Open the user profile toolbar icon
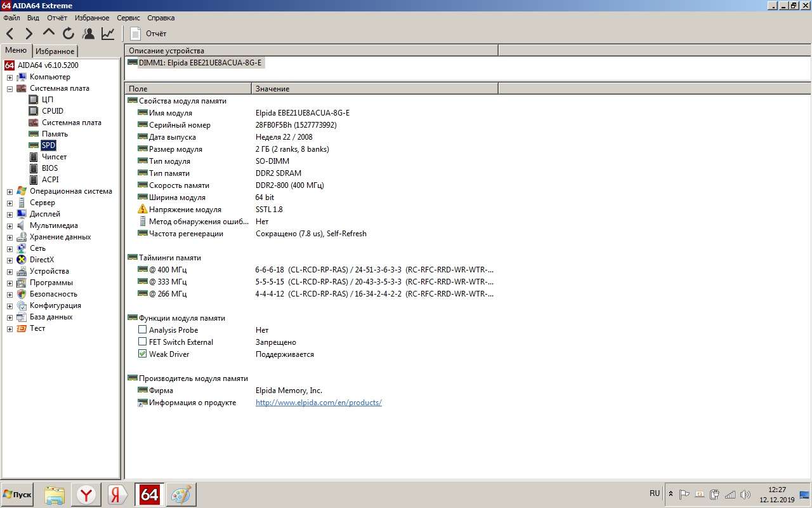The width and height of the screenshot is (812, 508). (x=88, y=34)
